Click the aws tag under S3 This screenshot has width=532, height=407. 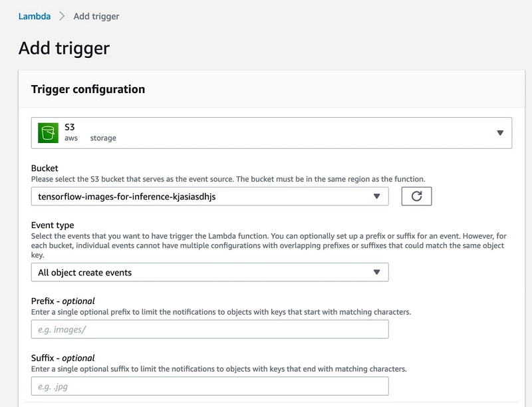71,138
